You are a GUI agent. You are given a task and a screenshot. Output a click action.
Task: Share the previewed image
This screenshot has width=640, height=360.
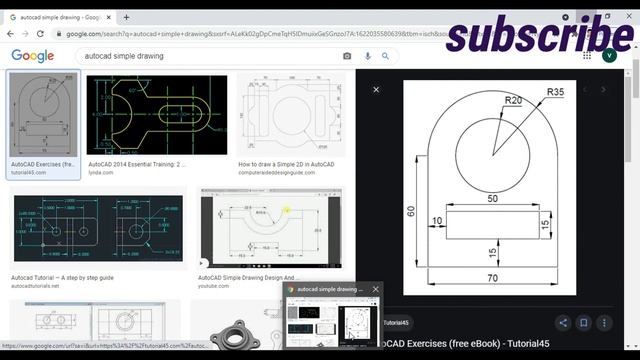563,323
